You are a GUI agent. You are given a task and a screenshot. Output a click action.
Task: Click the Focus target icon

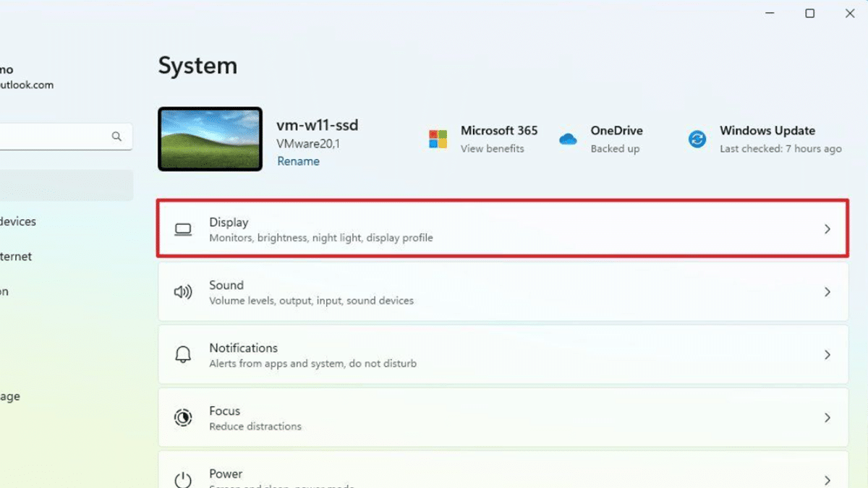[183, 418]
